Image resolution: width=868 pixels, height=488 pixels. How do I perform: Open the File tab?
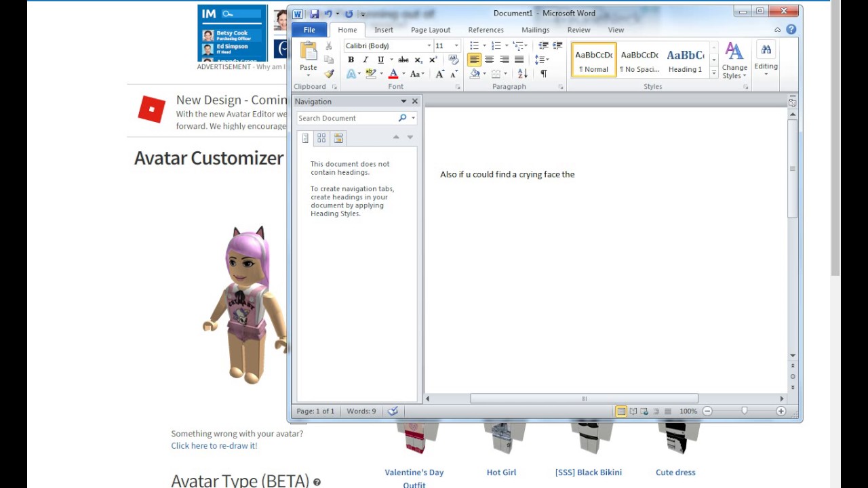click(x=309, y=30)
